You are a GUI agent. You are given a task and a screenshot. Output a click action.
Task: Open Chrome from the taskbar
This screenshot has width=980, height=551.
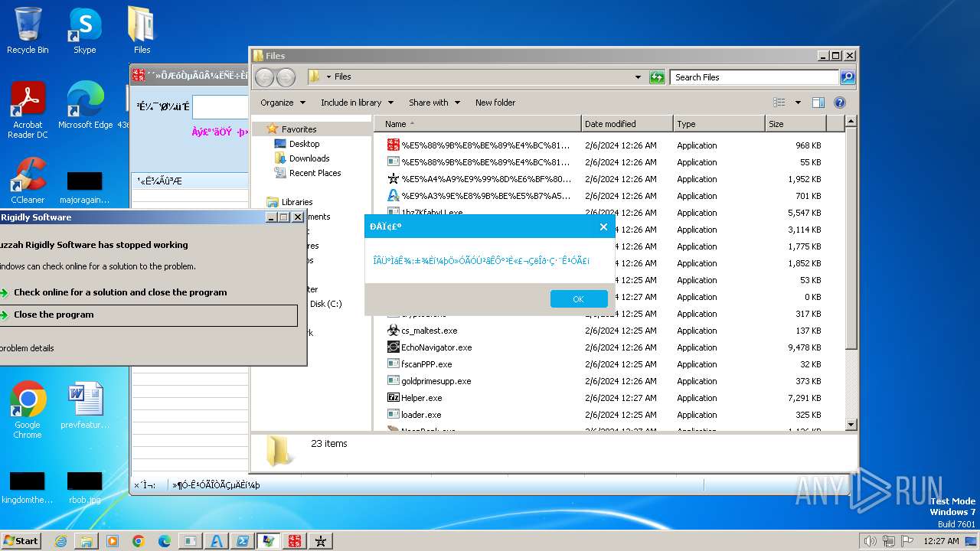[139, 541]
